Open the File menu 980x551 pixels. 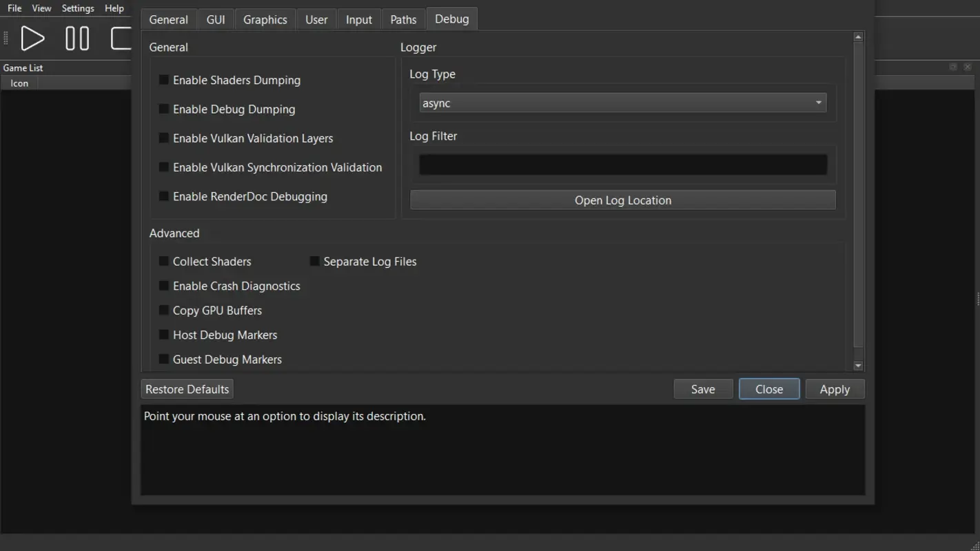13,8
